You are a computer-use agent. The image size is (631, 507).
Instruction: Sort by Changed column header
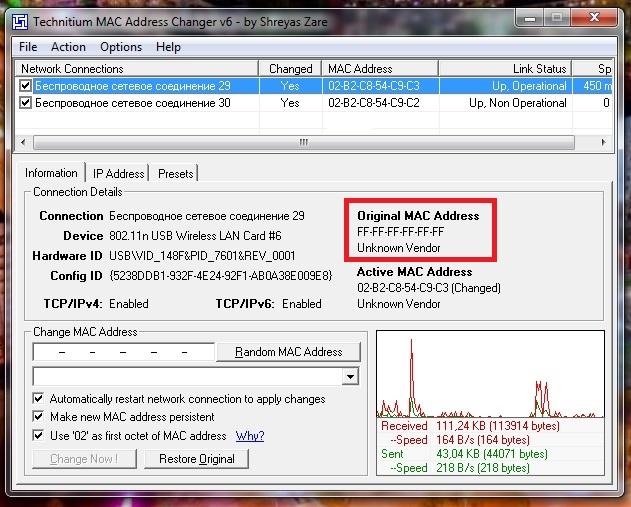[x=290, y=69]
